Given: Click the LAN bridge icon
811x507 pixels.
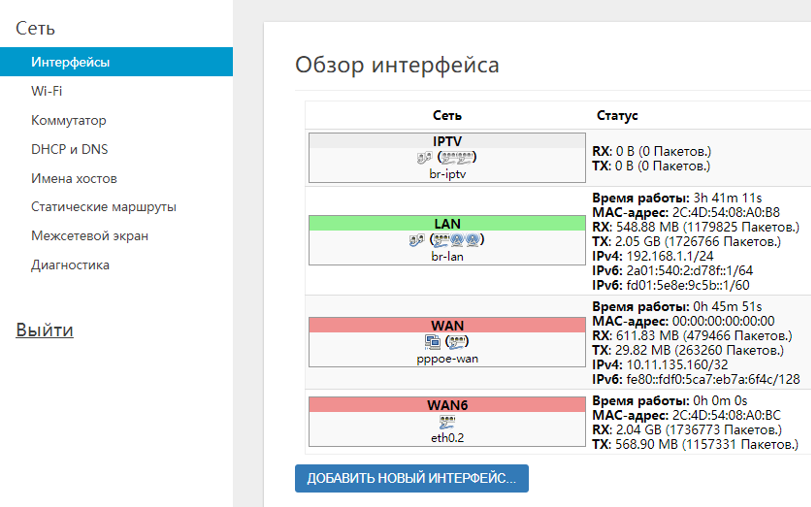Looking at the screenshot, I should click(416, 240).
